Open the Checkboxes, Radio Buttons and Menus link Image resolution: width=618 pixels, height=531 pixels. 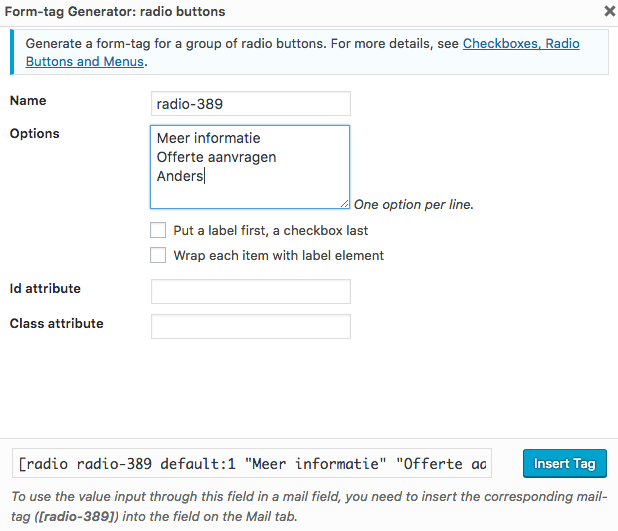[x=520, y=44]
